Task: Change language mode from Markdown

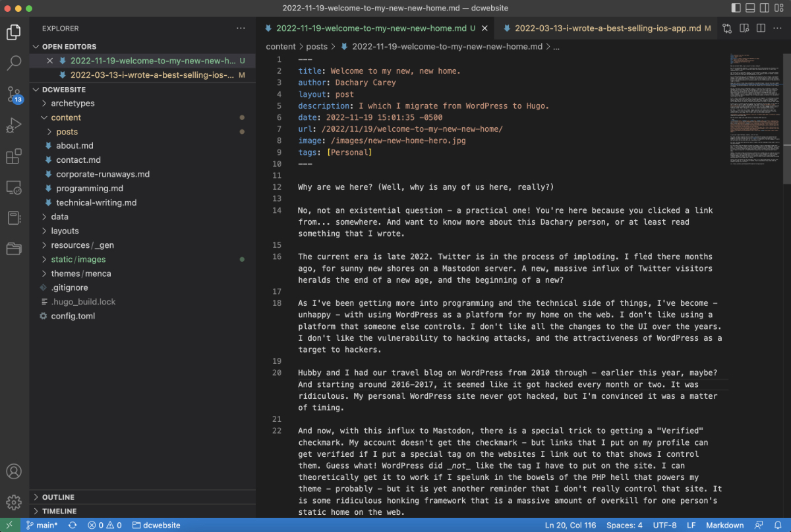Action: click(725, 525)
